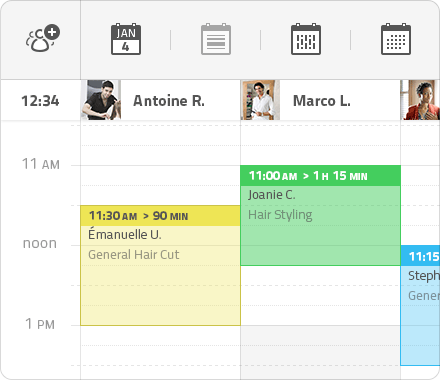This screenshot has height=380, width=440.
Task: Open the add client icon
Action: [43, 39]
